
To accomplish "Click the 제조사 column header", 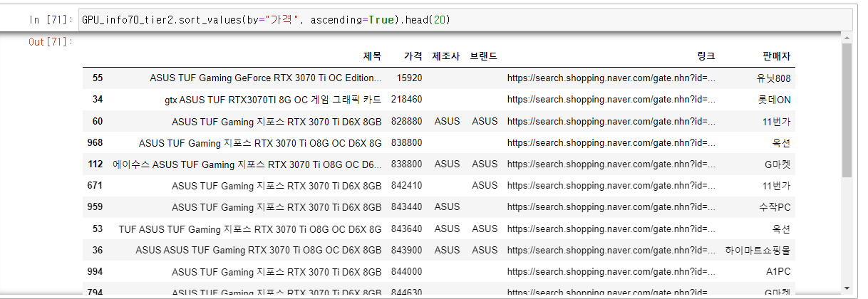I will pos(446,56).
